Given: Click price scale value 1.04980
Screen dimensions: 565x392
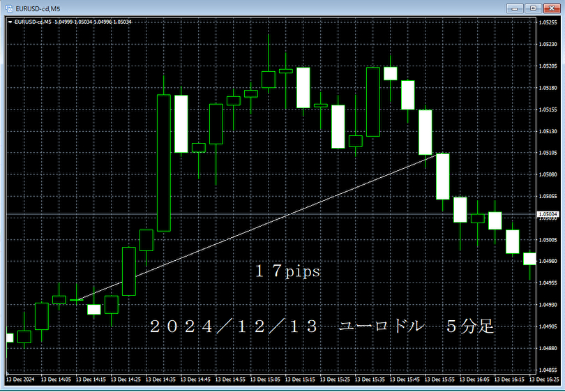Looking at the screenshot, I should coord(548,261).
